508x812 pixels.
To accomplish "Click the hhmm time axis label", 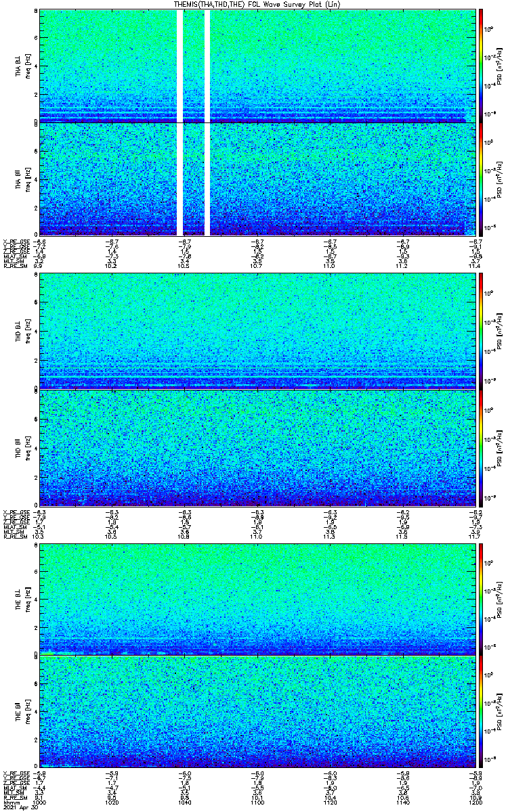I will [10, 802].
